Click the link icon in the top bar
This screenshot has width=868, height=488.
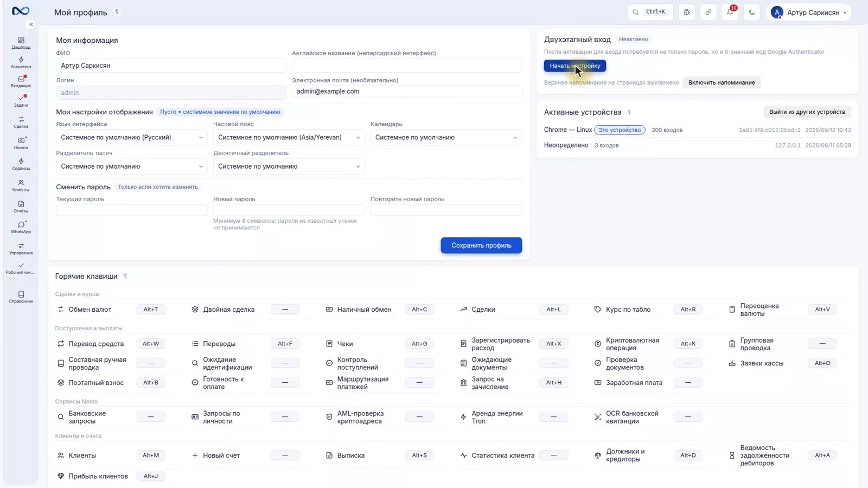point(709,12)
